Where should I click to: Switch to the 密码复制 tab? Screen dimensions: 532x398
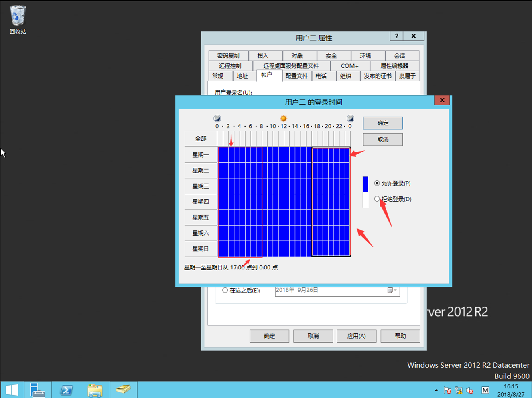click(x=228, y=56)
